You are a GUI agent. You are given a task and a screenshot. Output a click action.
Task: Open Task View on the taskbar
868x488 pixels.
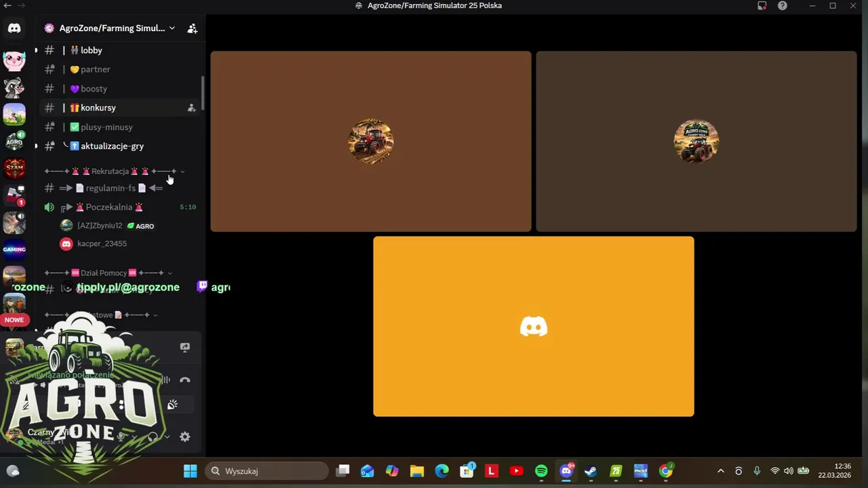tap(342, 471)
